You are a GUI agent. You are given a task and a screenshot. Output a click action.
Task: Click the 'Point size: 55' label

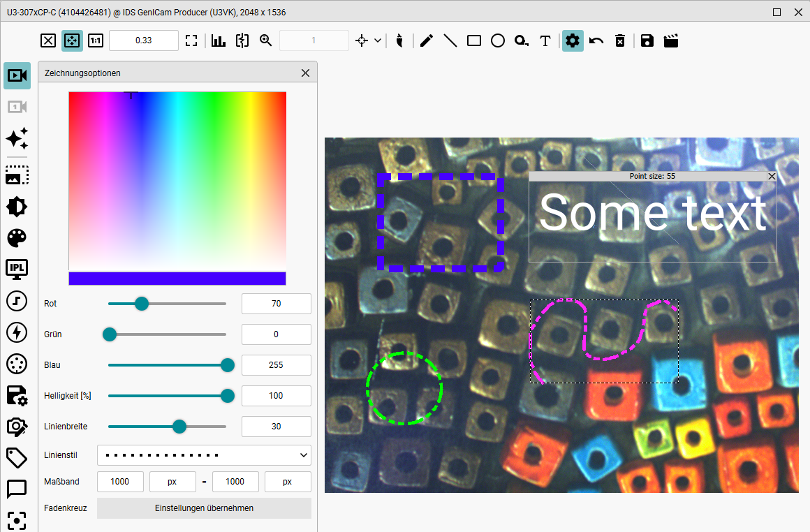point(652,176)
